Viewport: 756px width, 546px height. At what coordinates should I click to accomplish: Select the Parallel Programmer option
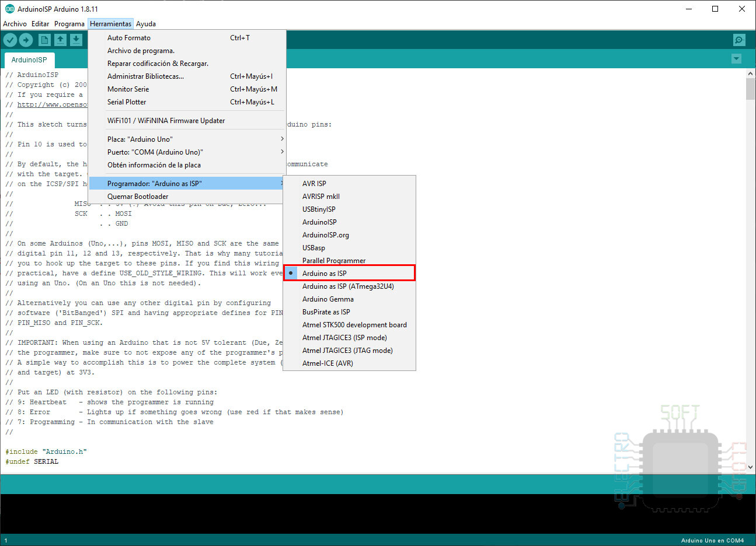(349, 261)
